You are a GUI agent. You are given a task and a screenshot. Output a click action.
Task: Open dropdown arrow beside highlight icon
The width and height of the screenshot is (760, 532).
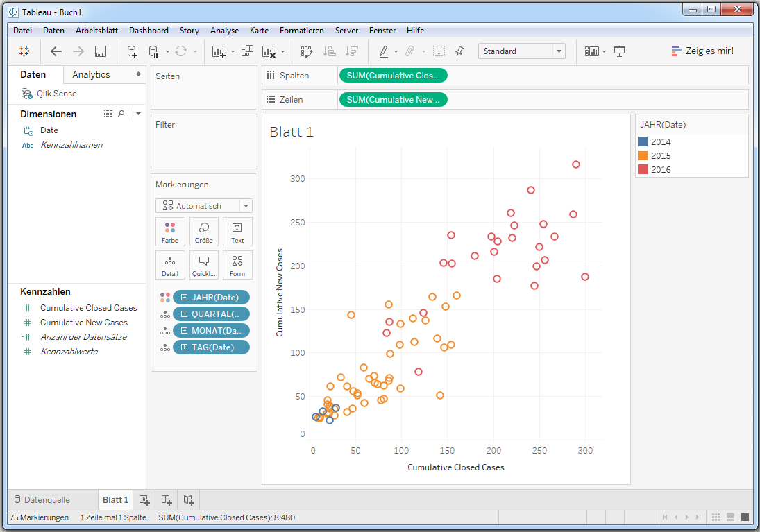pyautogui.click(x=396, y=51)
